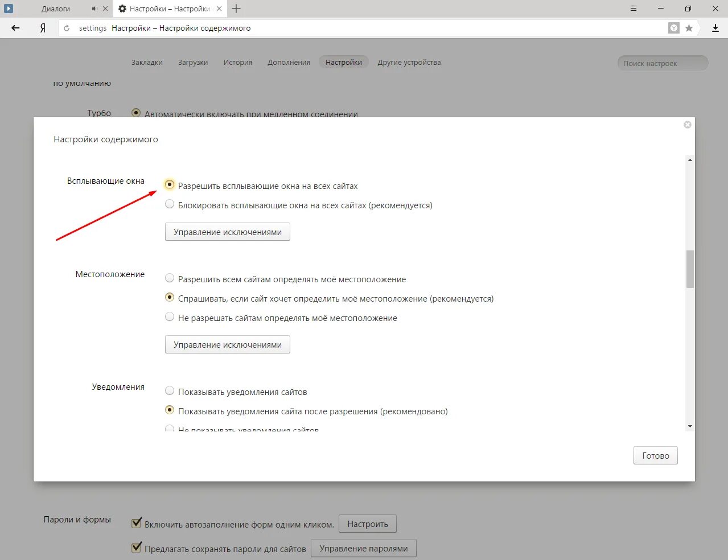
Task: Select Настройки section
Action: [344, 63]
